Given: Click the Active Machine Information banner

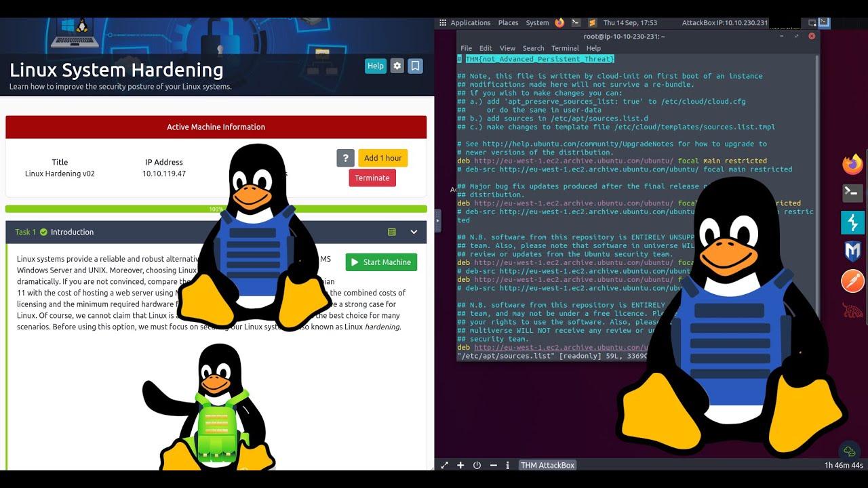Looking at the screenshot, I should tap(216, 127).
